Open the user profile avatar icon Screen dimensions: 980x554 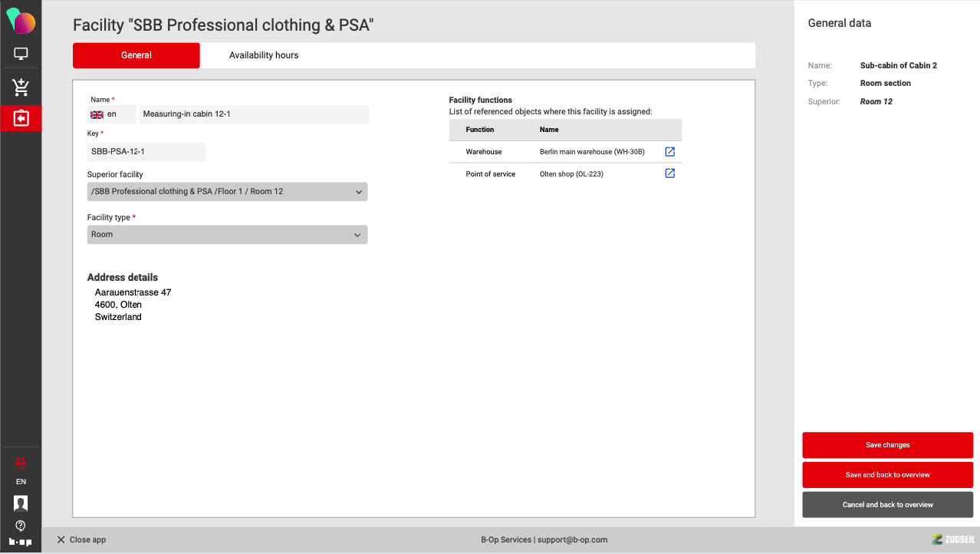tap(21, 503)
